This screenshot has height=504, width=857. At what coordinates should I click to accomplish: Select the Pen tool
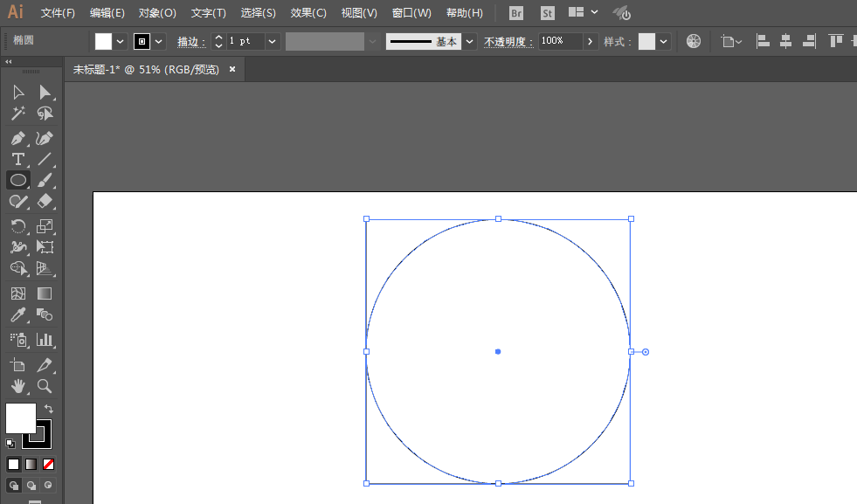(x=17, y=138)
